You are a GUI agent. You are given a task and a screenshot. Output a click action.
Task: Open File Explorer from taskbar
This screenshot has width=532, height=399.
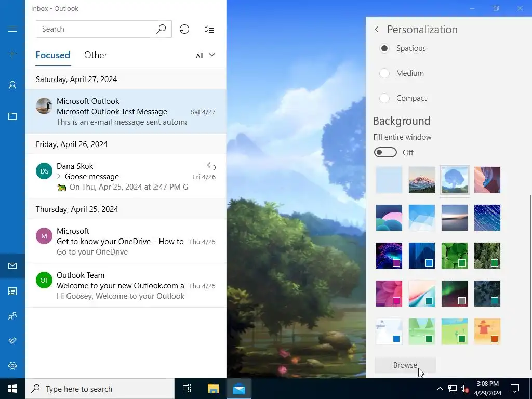[x=214, y=389]
